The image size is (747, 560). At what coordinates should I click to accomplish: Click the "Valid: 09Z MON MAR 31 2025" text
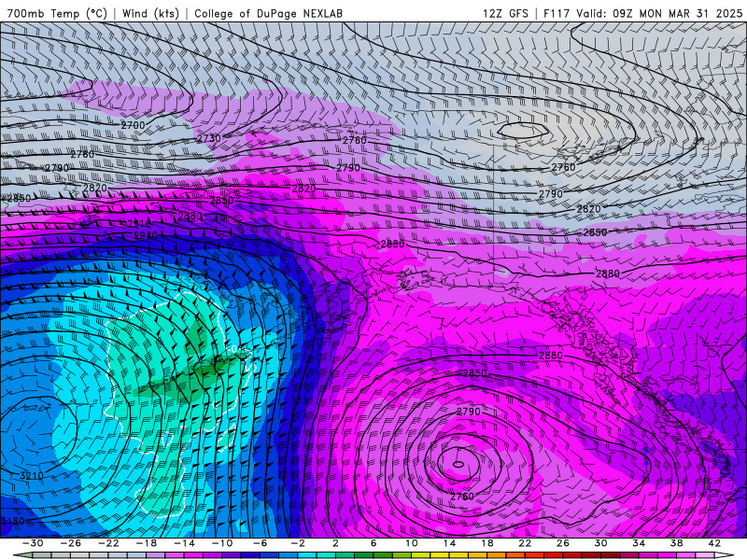(659, 14)
